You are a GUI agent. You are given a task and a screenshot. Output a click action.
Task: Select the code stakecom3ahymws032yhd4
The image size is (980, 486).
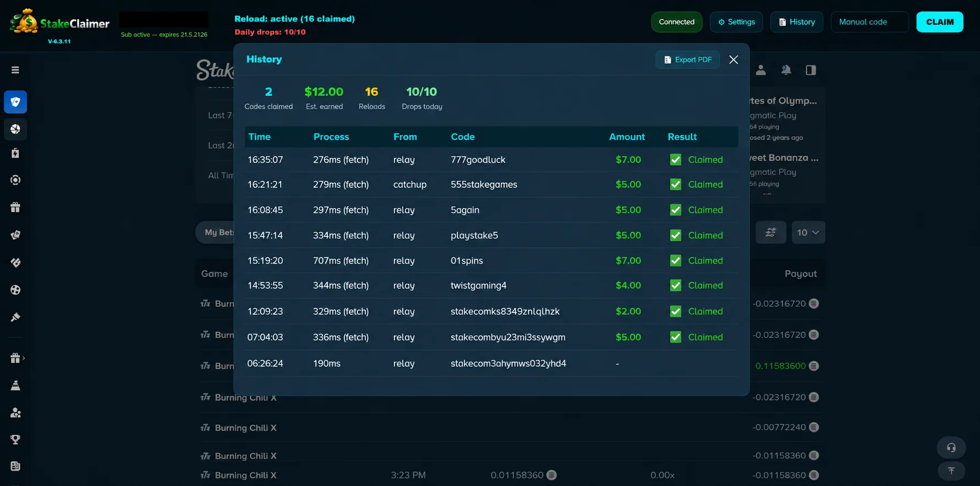508,363
